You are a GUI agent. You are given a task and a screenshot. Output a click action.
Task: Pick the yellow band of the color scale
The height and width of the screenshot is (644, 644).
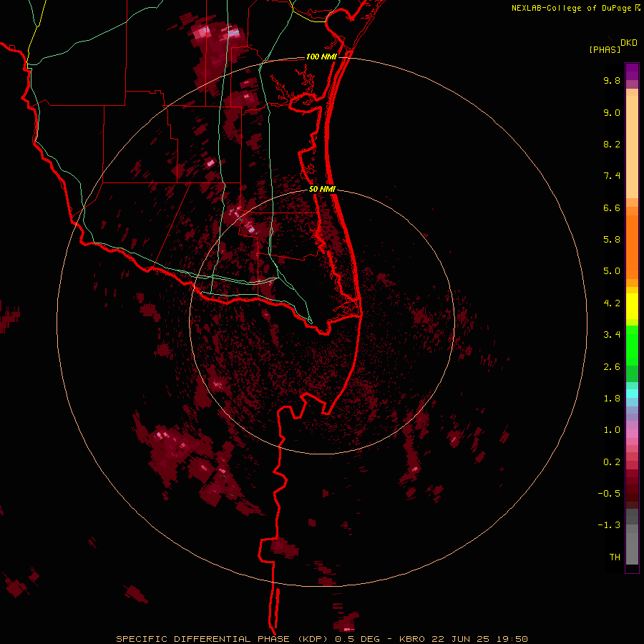632,306
